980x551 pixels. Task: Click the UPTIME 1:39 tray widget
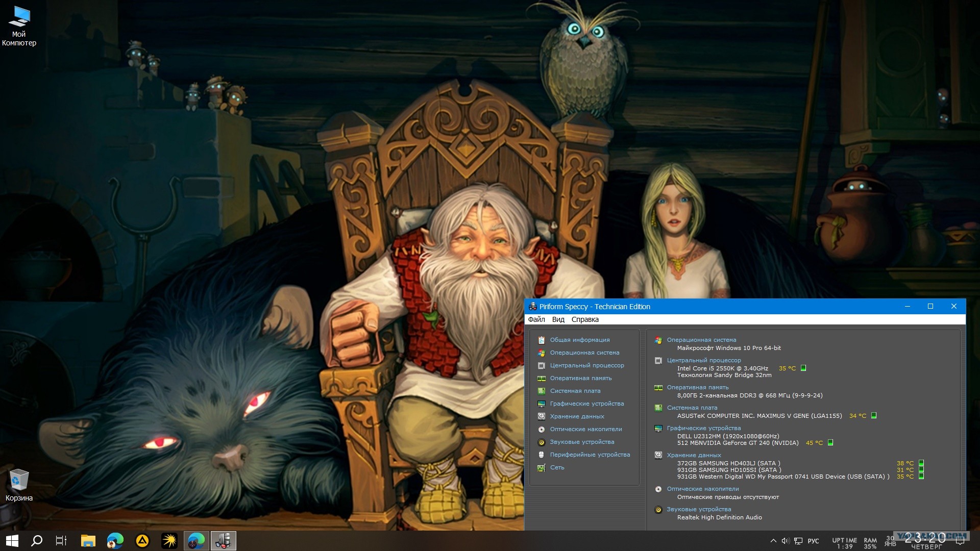tap(844, 543)
